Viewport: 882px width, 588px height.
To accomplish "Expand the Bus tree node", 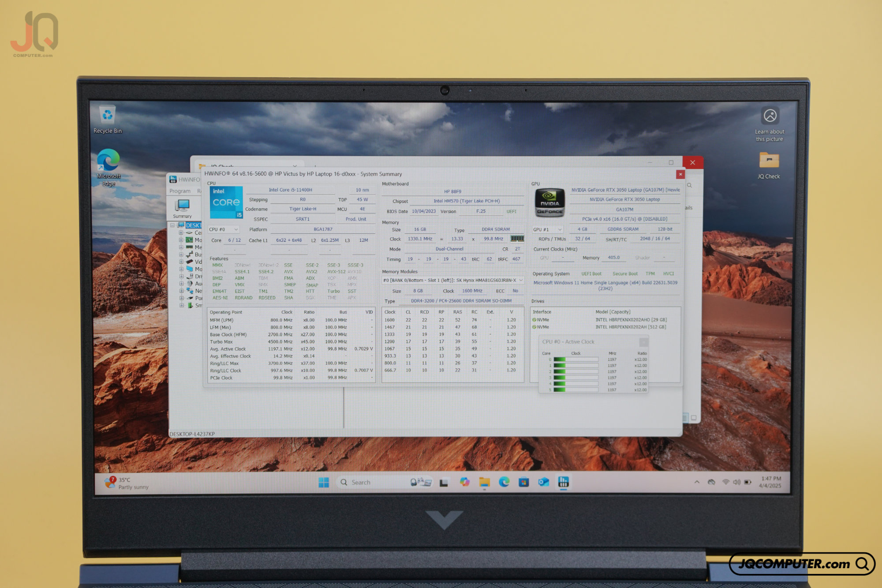I will 181,255.
